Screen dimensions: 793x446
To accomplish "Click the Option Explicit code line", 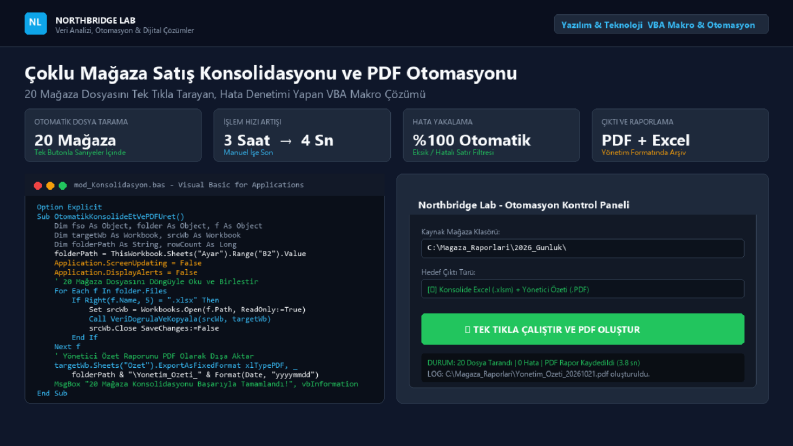I will [69, 207].
